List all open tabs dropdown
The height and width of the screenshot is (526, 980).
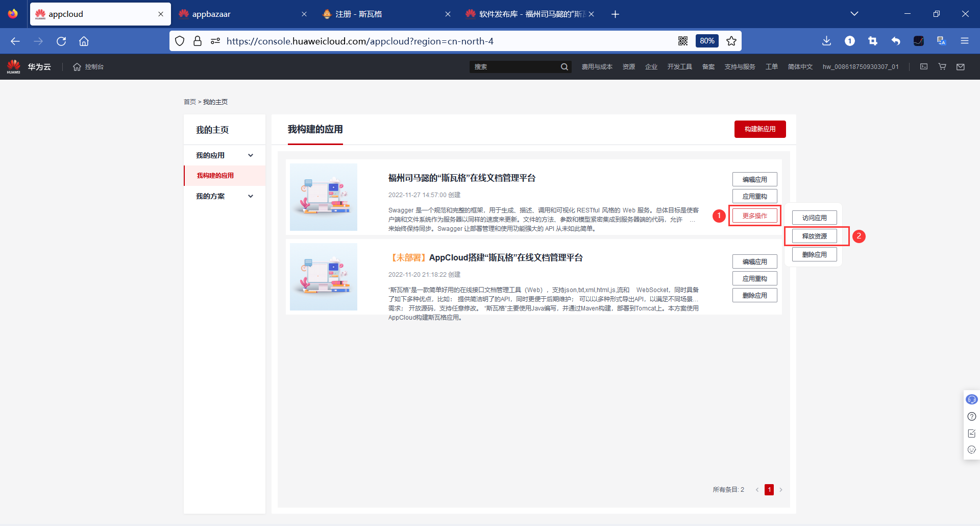(x=854, y=14)
